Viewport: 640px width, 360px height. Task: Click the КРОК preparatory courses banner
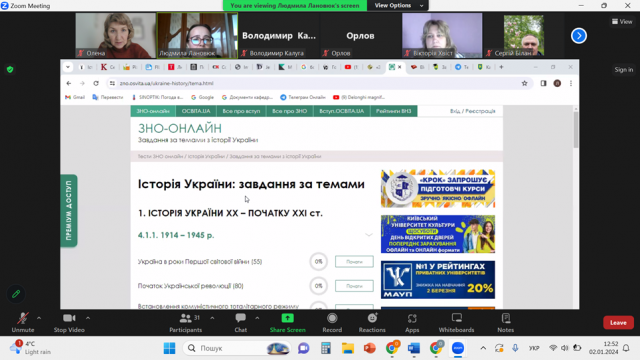438,189
